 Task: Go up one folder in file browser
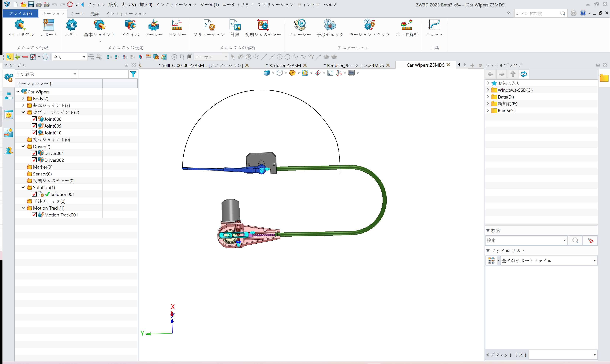point(513,74)
